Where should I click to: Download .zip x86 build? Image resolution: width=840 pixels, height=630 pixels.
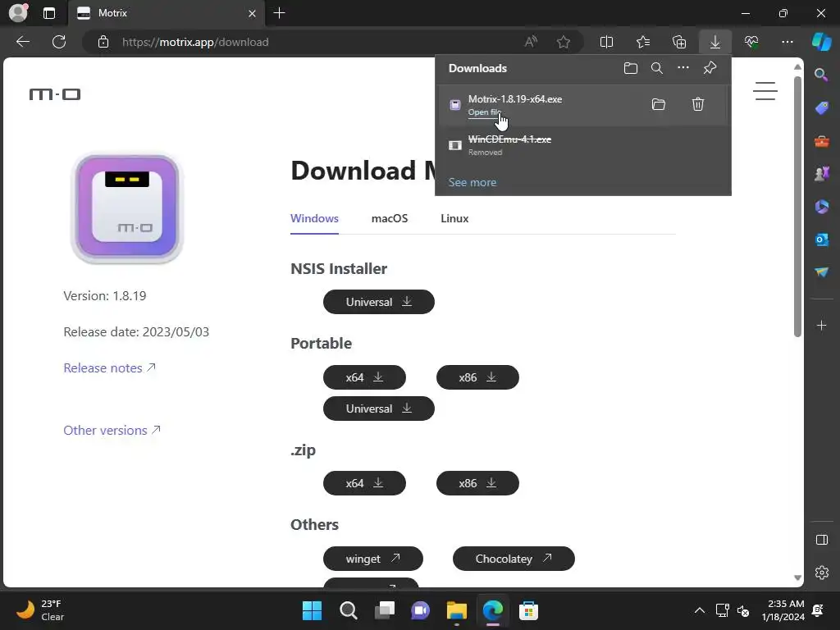click(x=477, y=483)
